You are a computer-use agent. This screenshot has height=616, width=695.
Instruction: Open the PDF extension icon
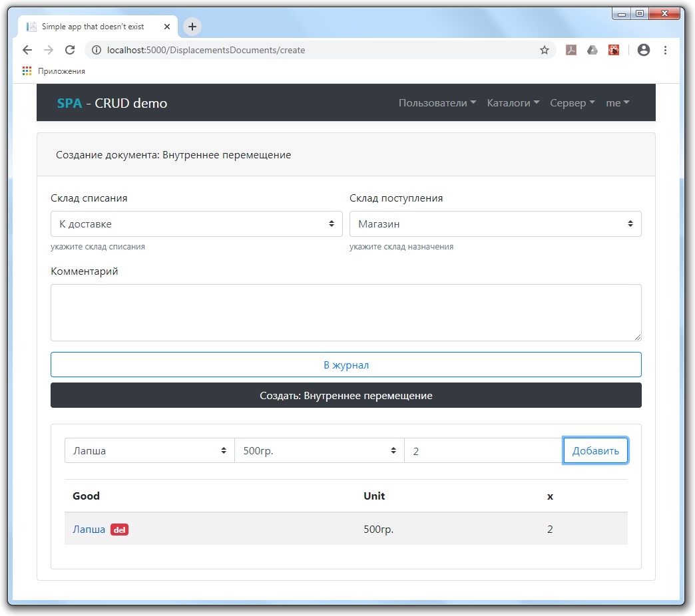(571, 50)
